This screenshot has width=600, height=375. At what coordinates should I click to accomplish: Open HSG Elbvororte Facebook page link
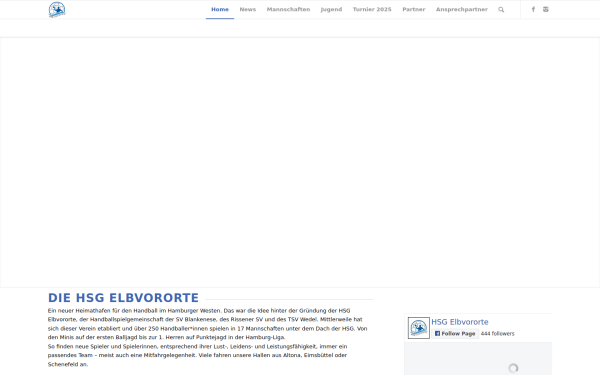point(460,322)
